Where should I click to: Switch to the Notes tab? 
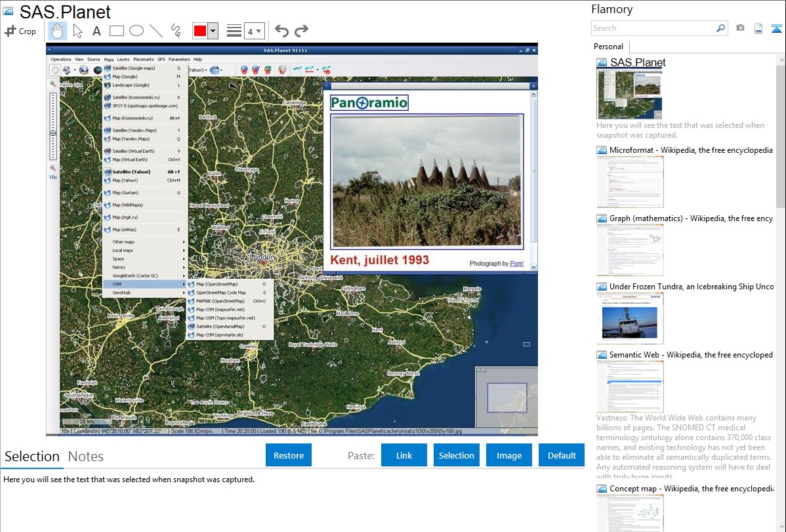[x=86, y=457]
